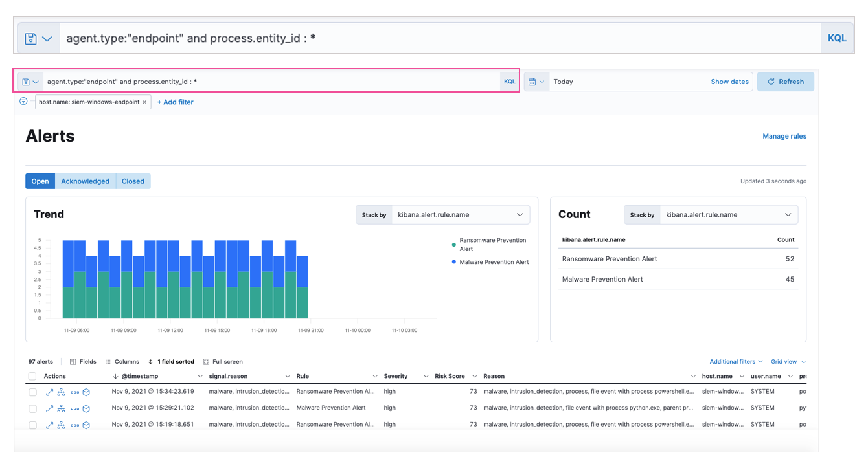Check the select-all checkbox in the table header

pos(32,376)
